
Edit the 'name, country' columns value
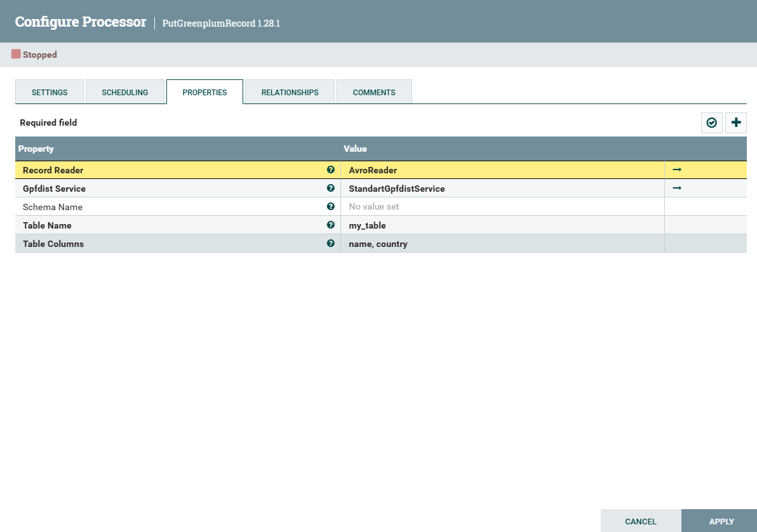coord(502,243)
